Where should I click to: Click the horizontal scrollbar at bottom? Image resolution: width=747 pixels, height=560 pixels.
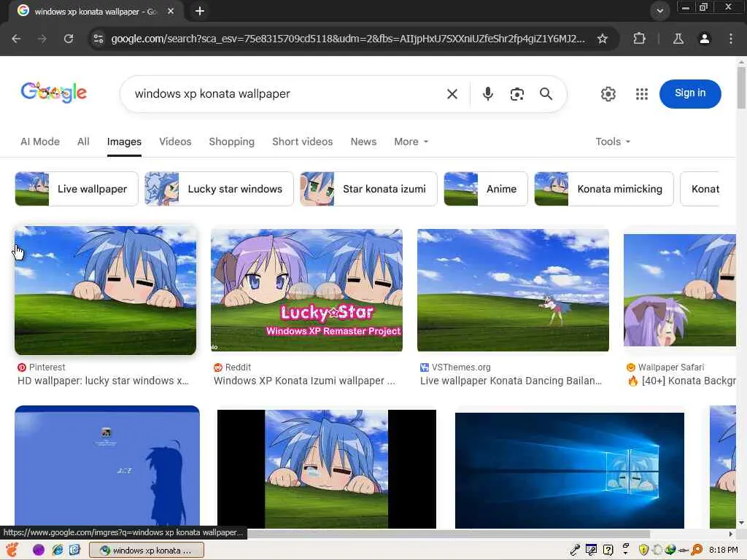448,534
